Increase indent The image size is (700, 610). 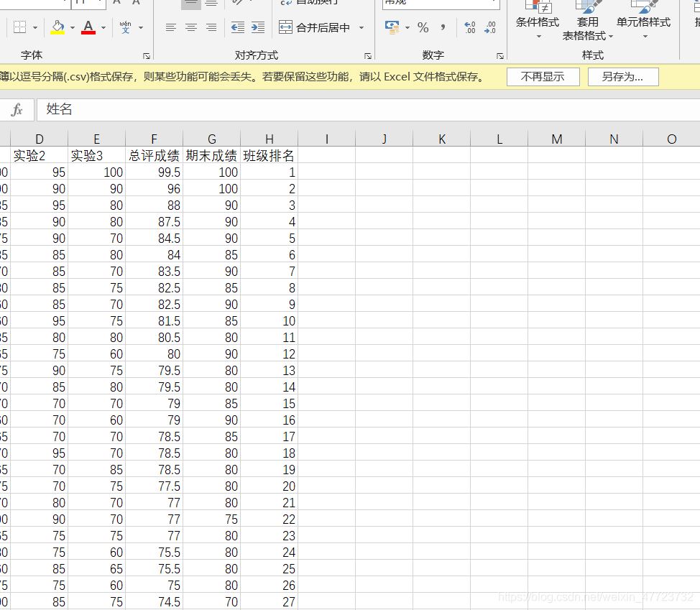click(258, 28)
